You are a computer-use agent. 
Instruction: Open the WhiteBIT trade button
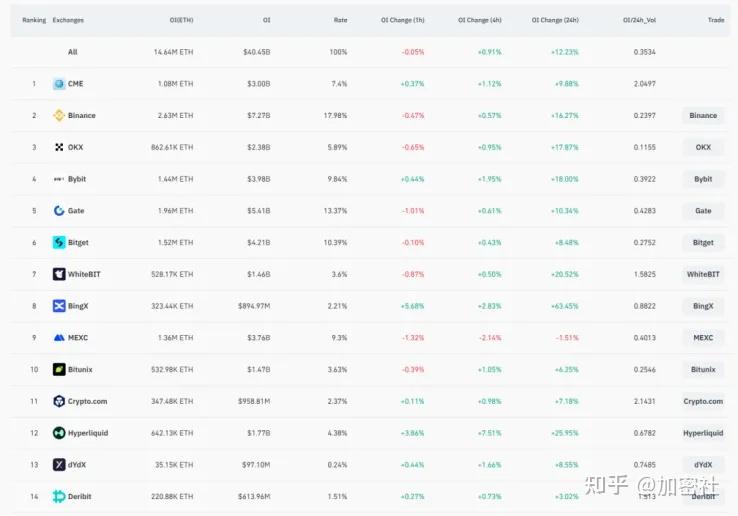[x=703, y=274]
